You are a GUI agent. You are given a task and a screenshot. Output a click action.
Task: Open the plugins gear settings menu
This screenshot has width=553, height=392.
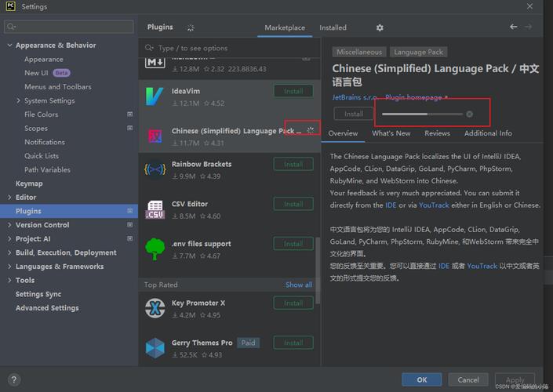click(380, 27)
